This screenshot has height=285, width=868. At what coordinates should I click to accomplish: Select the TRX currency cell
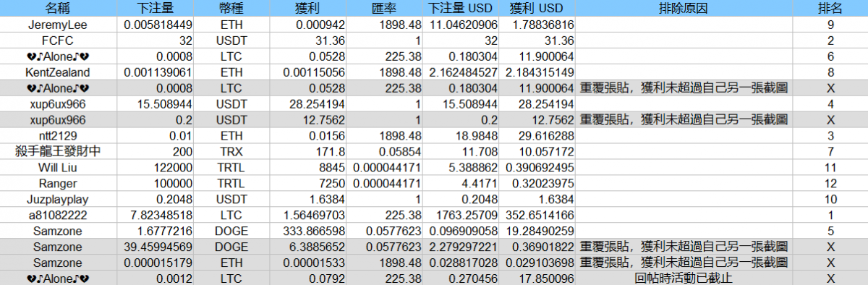231,151
